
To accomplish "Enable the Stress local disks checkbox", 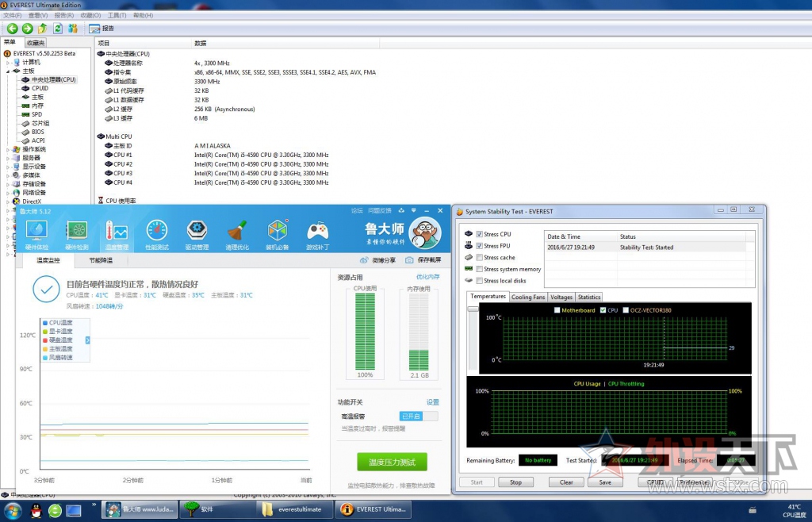I will [480, 281].
